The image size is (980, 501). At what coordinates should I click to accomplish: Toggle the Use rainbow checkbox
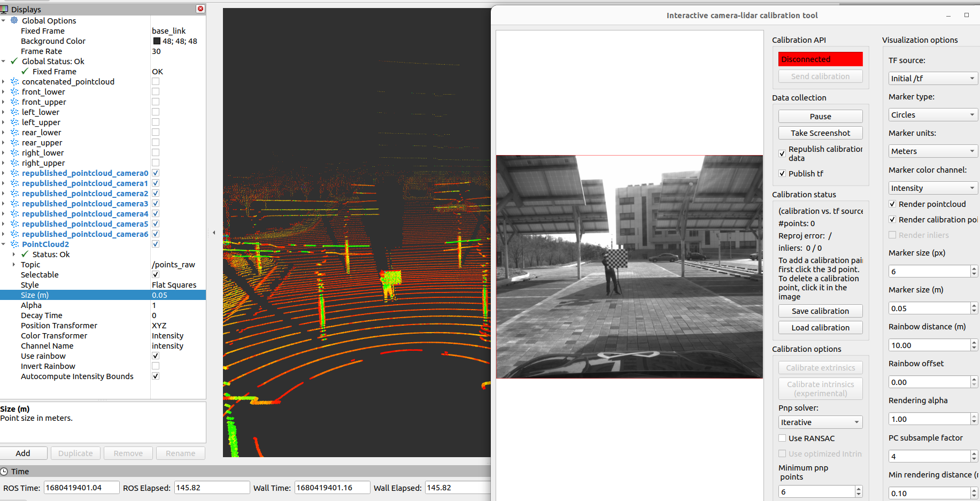(156, 356)
